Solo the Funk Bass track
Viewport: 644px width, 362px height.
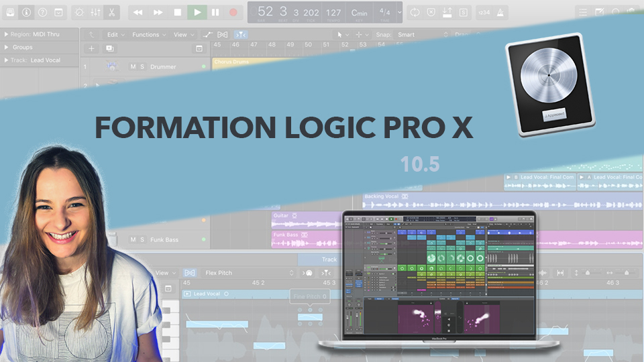[142, 240]
